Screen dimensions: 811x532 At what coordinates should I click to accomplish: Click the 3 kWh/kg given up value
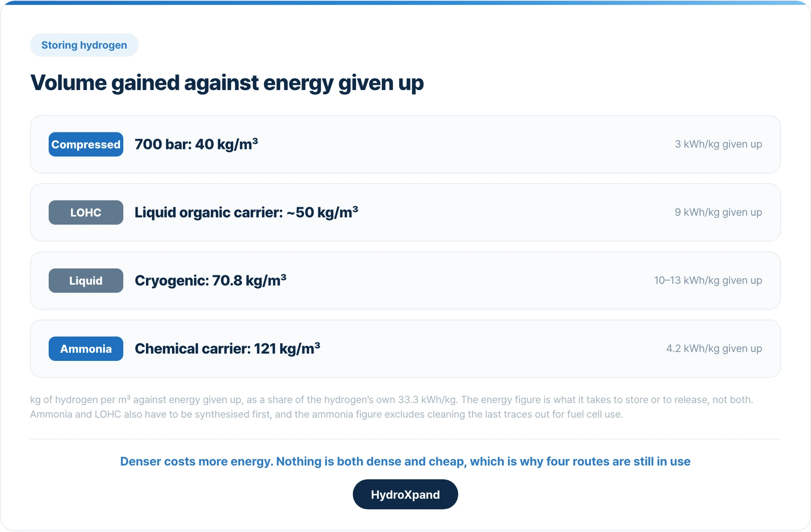click(x=718, y=144)
